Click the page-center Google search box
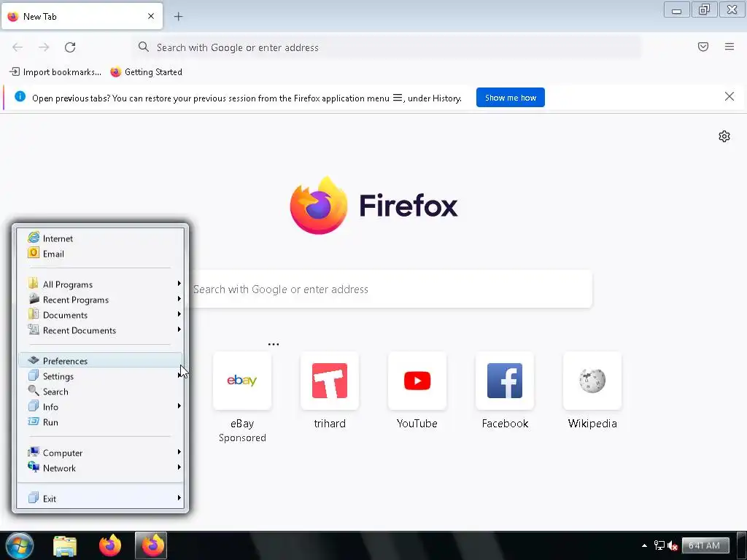This screenshot has height=560, width=747. (391, 289)
